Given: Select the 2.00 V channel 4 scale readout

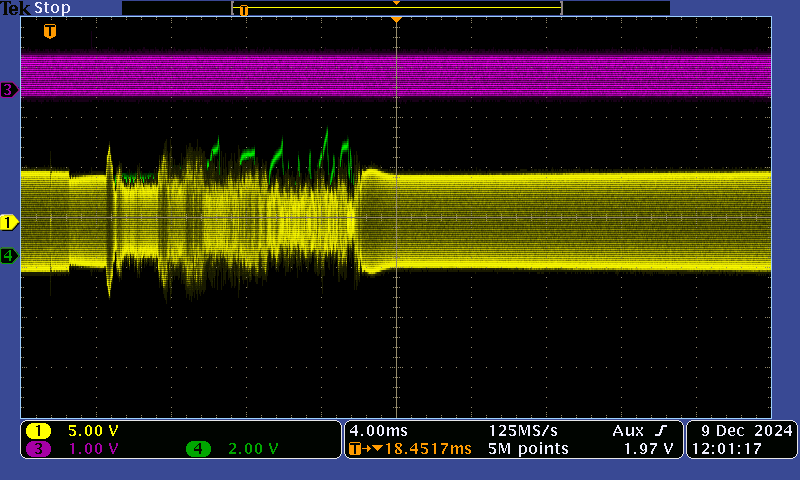Looking at the screenshot, I should [x=252, y=449].
